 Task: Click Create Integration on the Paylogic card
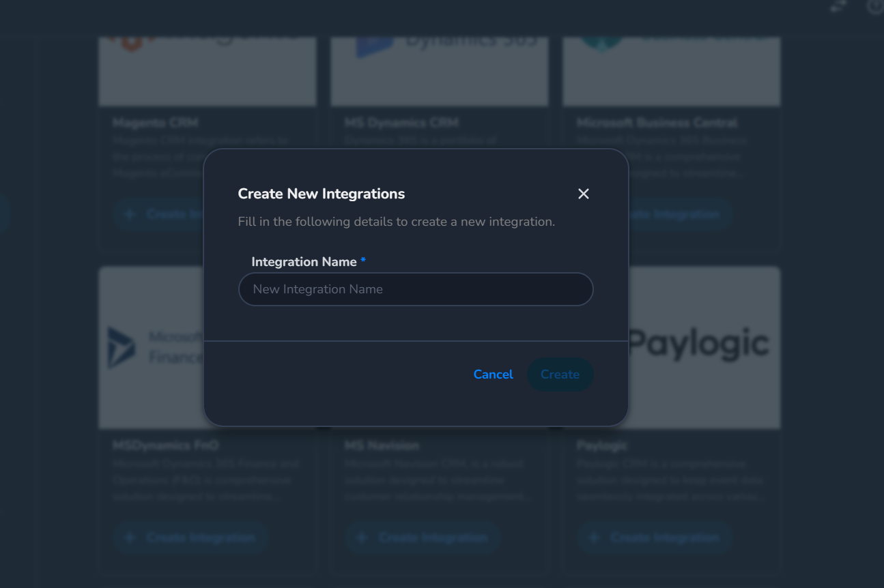655,538
